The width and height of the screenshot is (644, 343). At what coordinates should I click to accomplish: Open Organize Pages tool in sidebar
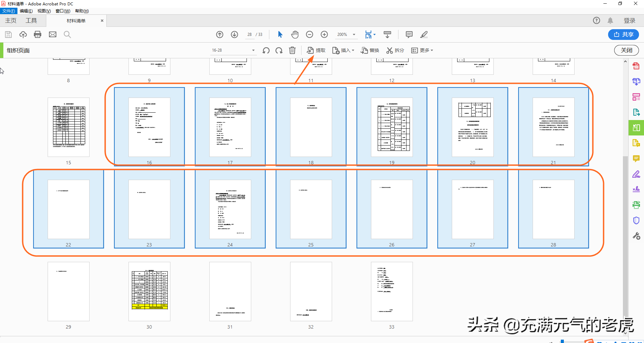click(636, 128)
